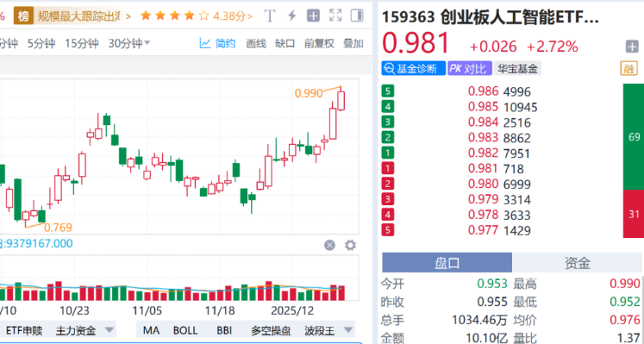This screenshot has height=344, width=644.
Task: Click sell level 2 price 0.983
Action: pyautogui.click(x=483, y=138)
